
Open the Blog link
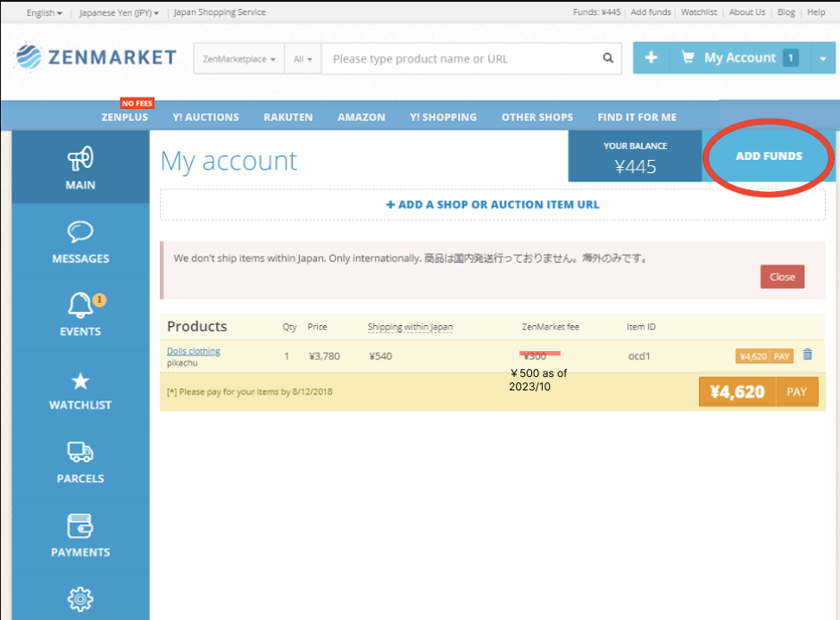coord(786,12)
